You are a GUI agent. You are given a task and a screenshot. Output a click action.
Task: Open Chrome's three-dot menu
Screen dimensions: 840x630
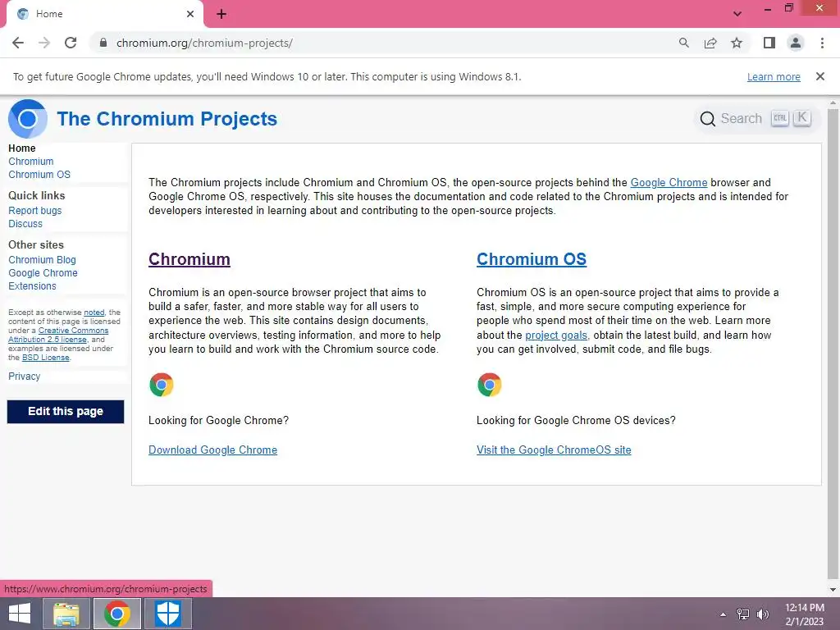pyautogui.click(x=822, y=43)
